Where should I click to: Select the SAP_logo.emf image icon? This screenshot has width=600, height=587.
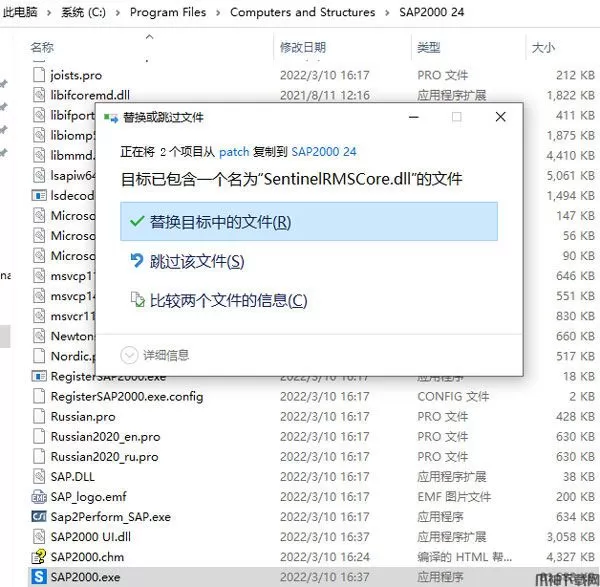(x=39, y=497)
